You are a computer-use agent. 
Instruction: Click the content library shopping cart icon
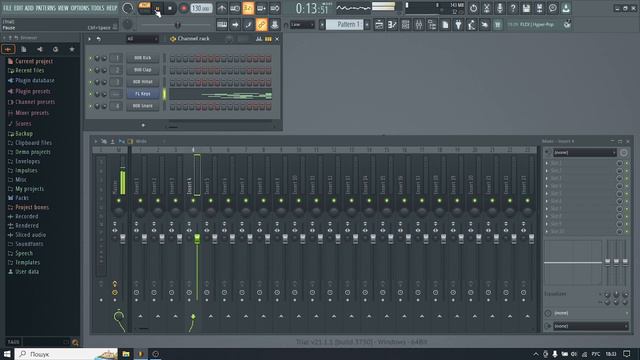(x=498, y=25)
